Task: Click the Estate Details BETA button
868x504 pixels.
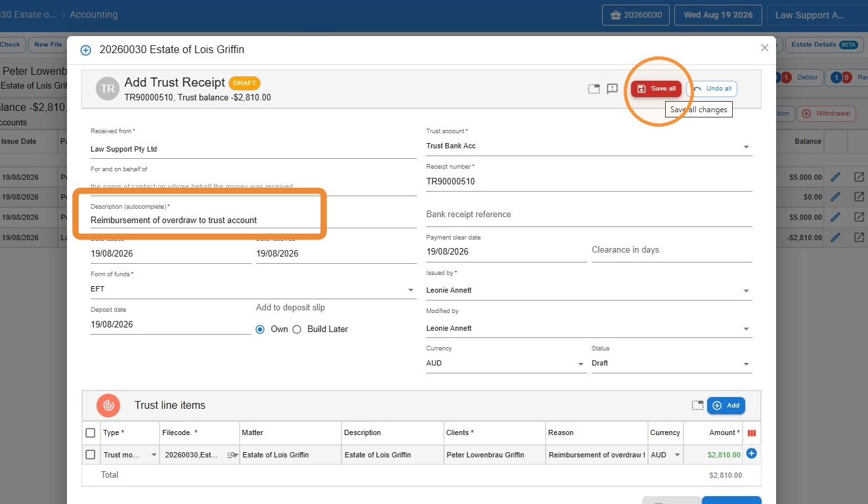Action: [x=824, y=45]
